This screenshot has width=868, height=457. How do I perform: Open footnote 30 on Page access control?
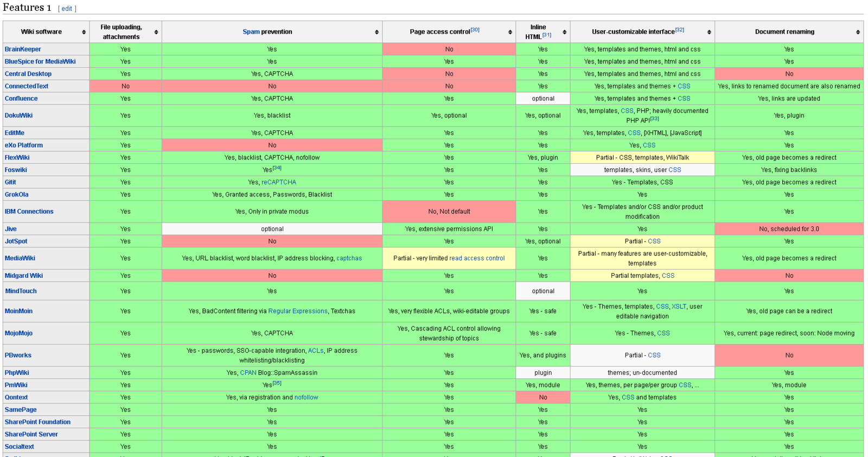475,30
